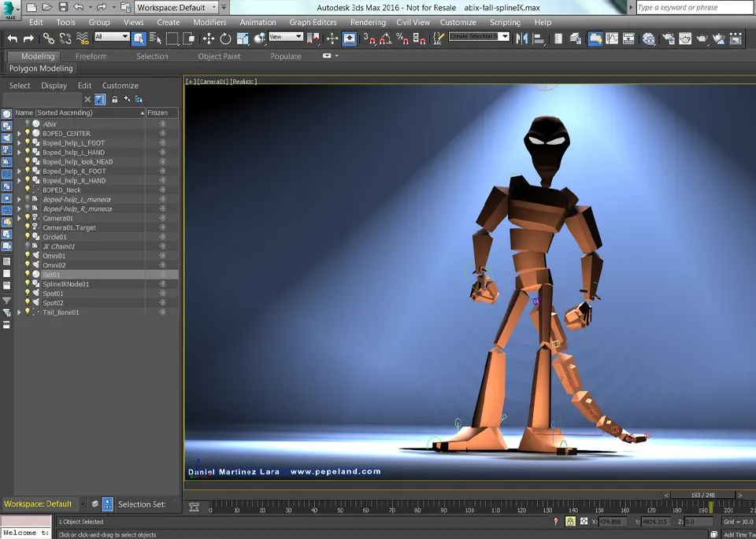Click the Render Setup teapot icon
This screenshot has height=539, width=756.
[669, 38]
